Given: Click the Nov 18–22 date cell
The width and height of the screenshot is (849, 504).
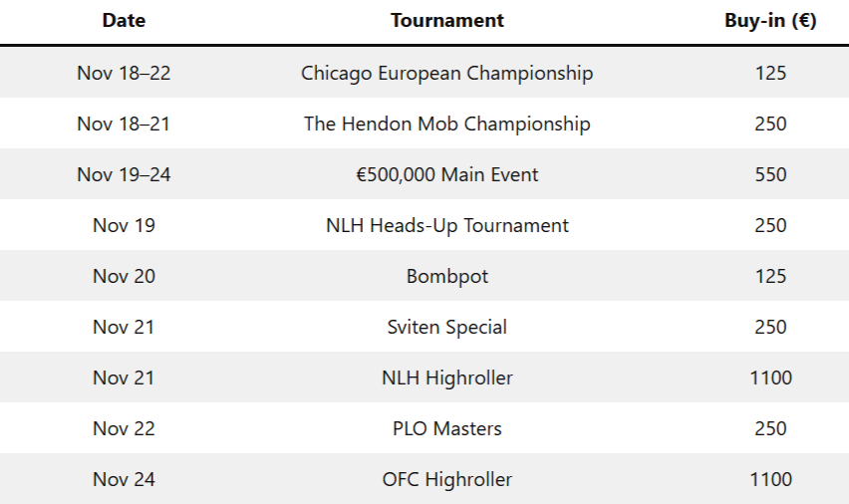Looking at the screenshot, I should point(124,73).
